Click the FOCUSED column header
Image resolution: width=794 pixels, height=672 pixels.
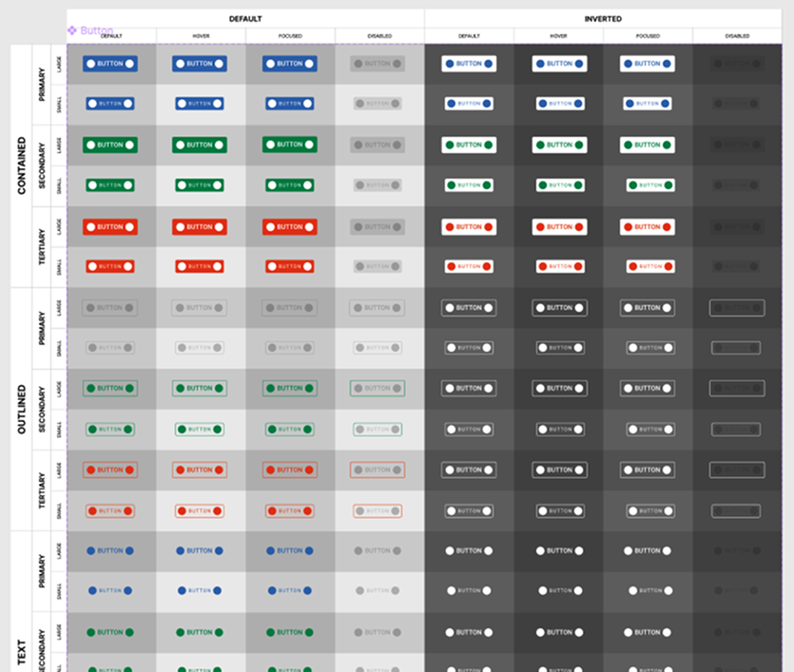[x=290, y=34]
